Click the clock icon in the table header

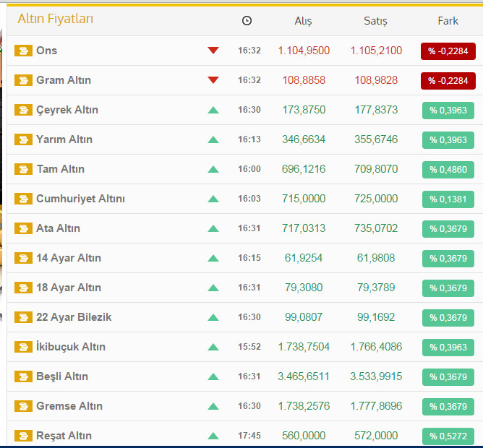[x=247, y=21]
